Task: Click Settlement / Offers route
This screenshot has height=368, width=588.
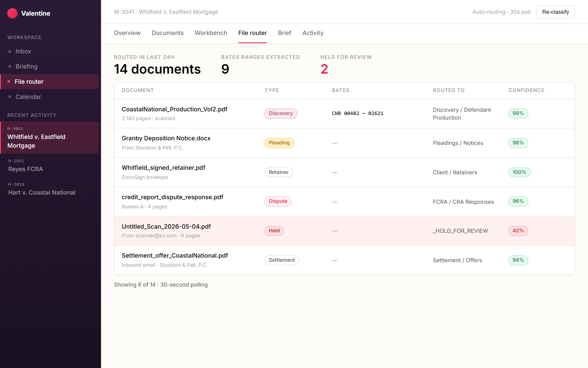Action: point(457,260)
